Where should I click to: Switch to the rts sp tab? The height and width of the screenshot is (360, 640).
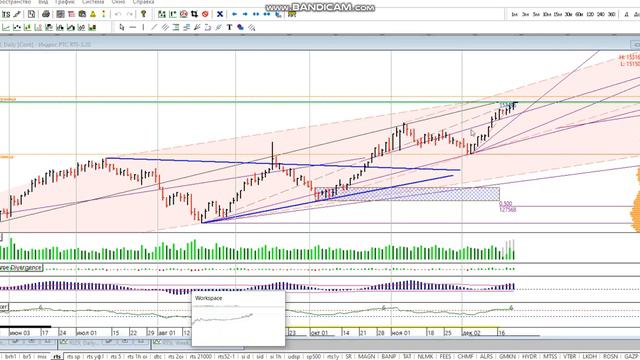coord(73,356)
